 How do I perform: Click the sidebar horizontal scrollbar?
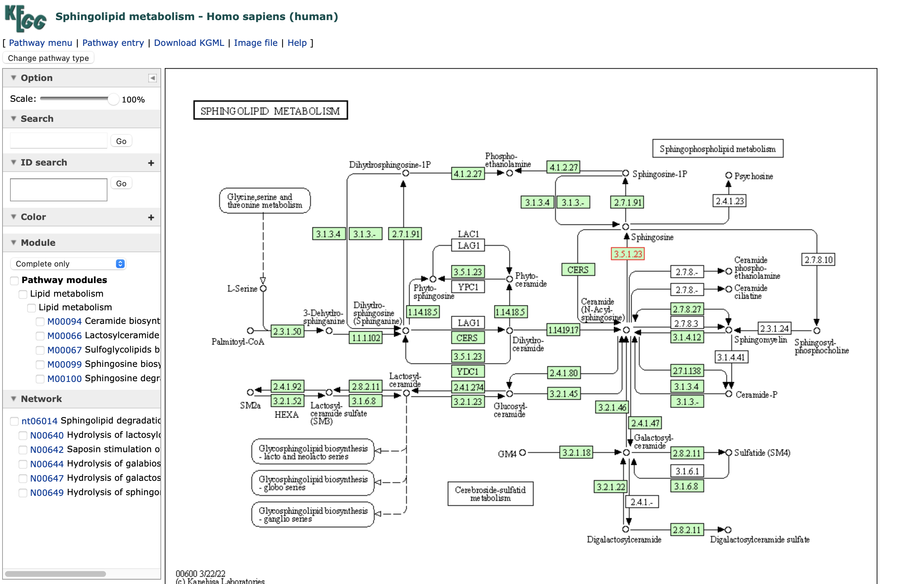click(56, 574)
